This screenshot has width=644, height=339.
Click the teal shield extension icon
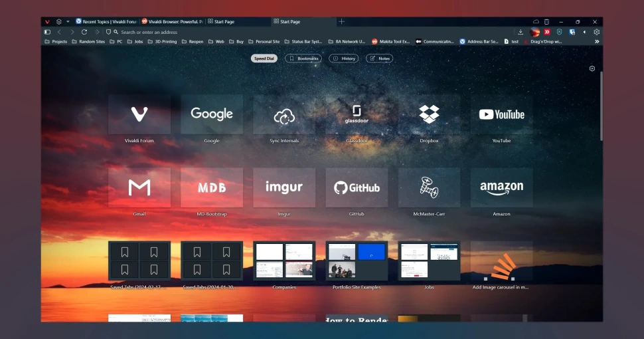click(x=560, y=32)
